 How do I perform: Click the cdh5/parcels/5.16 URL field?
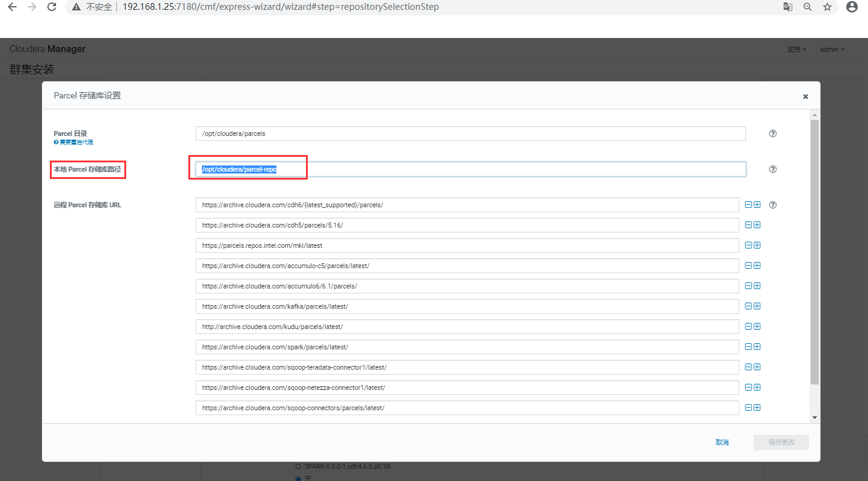(467, 225)
